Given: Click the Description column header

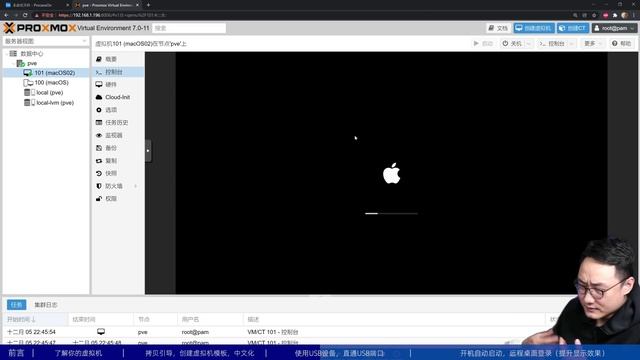Looking at the screenshot, I should (394, 319).
